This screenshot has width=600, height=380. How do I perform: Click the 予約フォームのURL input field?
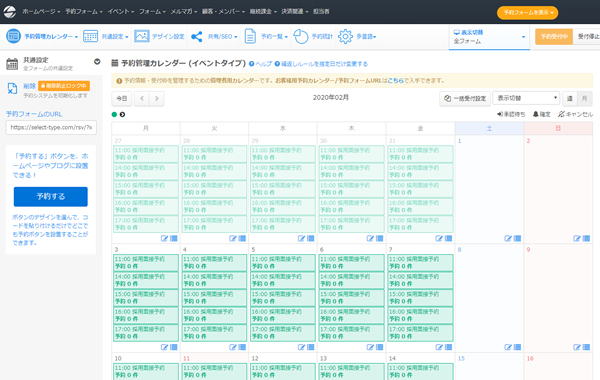(x=51, y=127)
